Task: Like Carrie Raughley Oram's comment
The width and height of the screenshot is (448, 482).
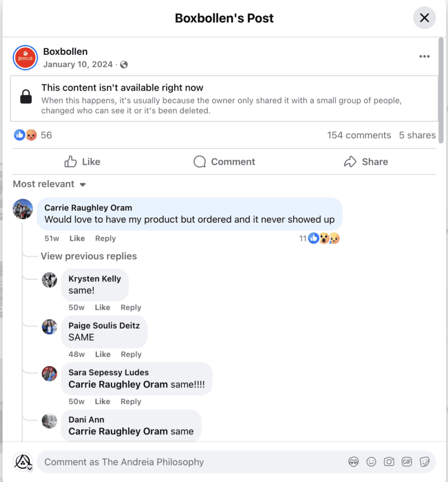Action: click(77, 238)
